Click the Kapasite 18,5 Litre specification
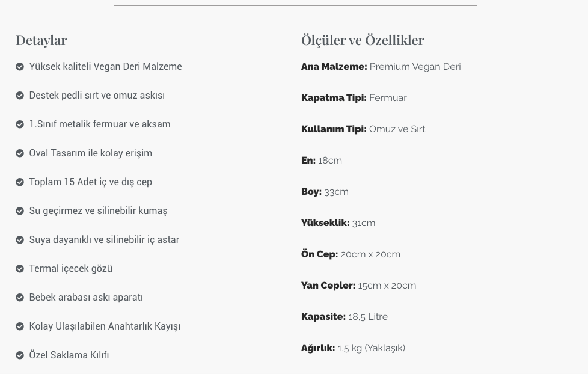The width and height of the screenshot is (588, 374). [x=345, y=317]
